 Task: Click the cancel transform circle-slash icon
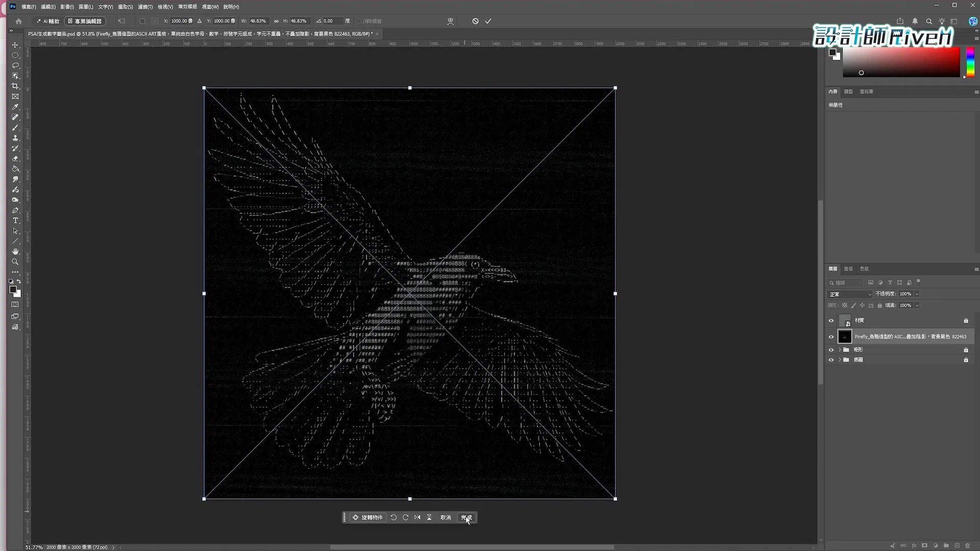click(x=475, y=21)
